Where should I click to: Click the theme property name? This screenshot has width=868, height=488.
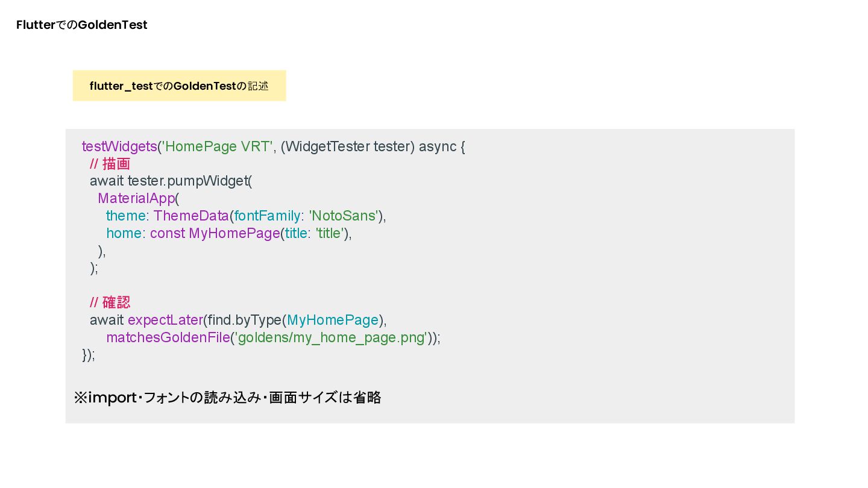point(125,216)
